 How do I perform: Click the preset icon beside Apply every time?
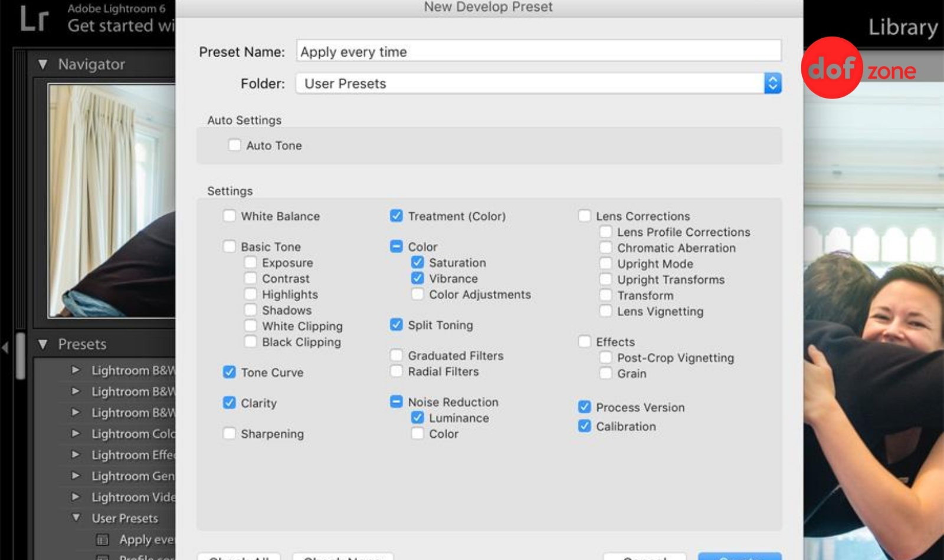click(103, 539)
